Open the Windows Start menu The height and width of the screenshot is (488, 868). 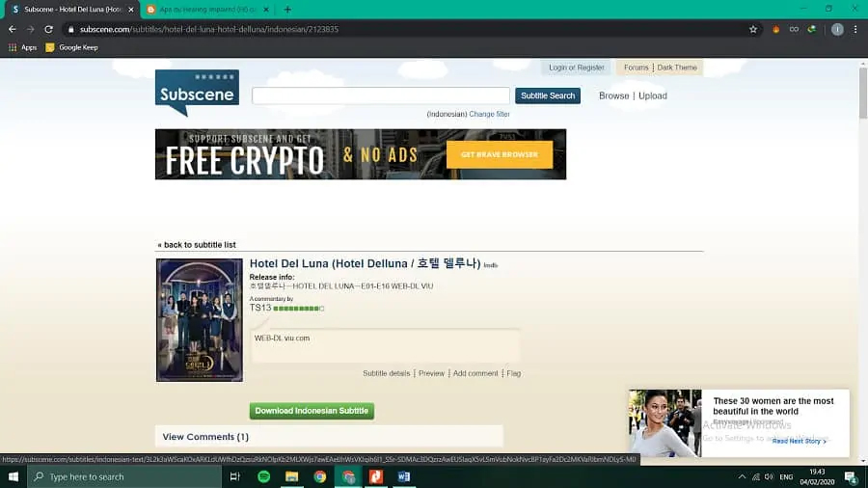14,476
